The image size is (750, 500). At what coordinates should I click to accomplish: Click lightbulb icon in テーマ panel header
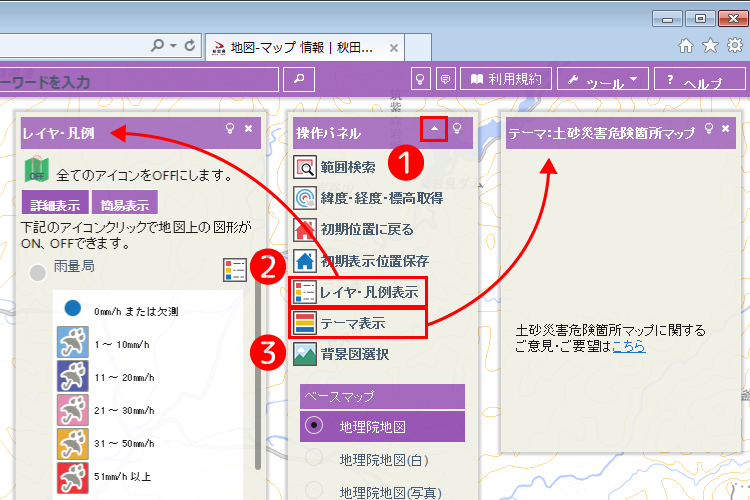click(x=709, y=128)
